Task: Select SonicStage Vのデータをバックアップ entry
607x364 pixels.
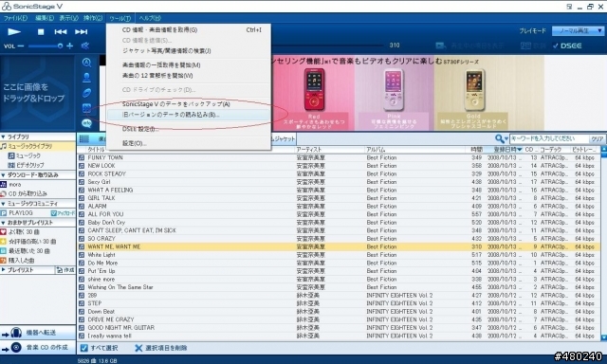Action: point(189,104)
